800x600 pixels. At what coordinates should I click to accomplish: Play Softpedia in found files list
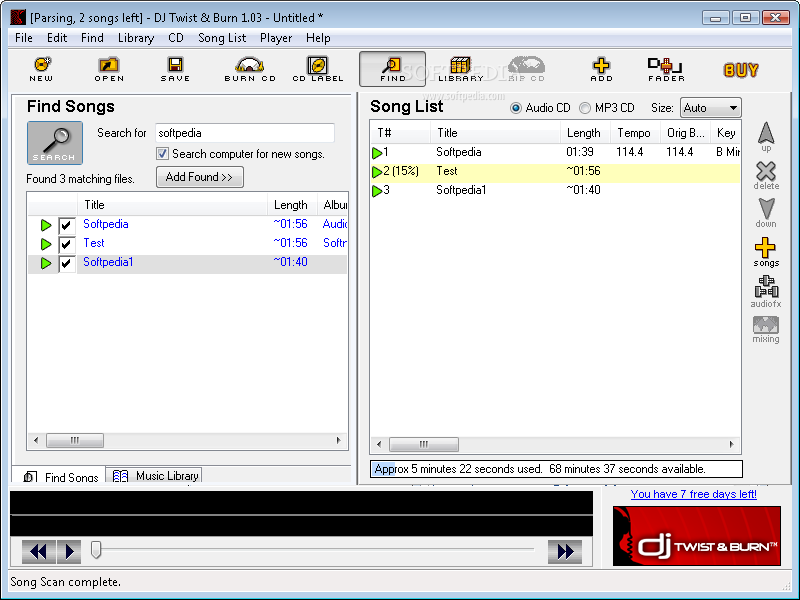(x=46, y=225)
